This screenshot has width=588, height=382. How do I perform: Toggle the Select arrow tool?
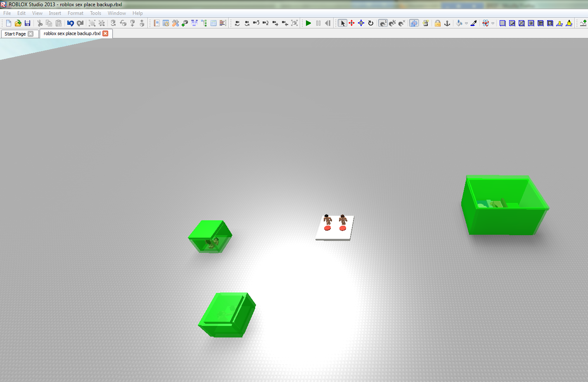[x=342, y=23]
